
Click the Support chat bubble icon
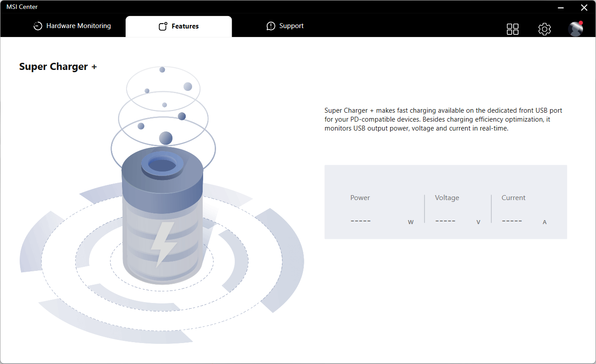coord(271,26)
